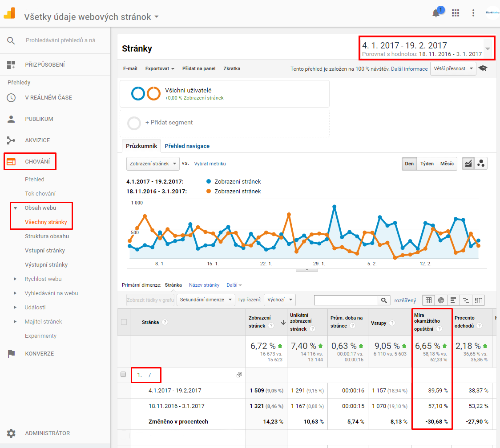
Task: Open the rozšířený filter link
Action: click(x=405, y=300)
